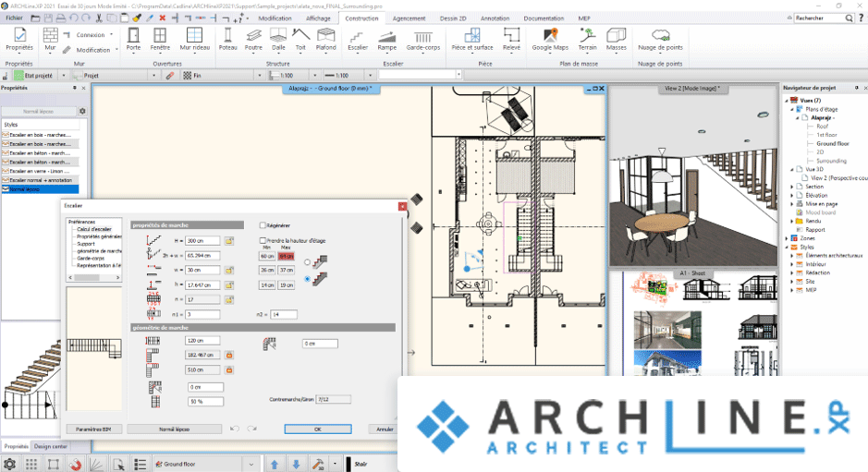Open the Pièce et surface tool

(472, 41)
